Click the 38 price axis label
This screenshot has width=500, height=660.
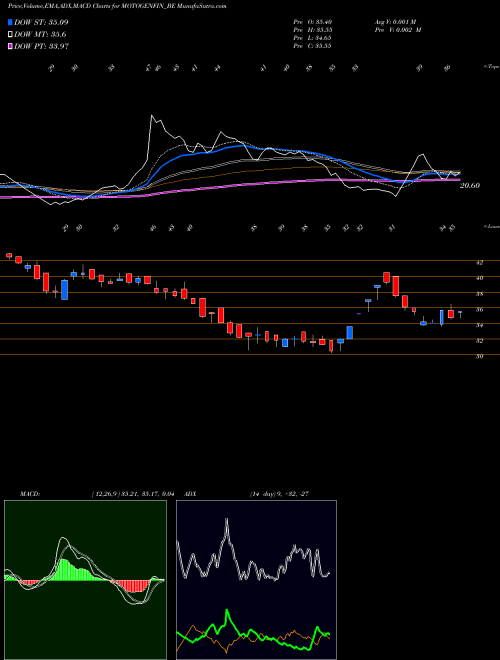point(479,294)
